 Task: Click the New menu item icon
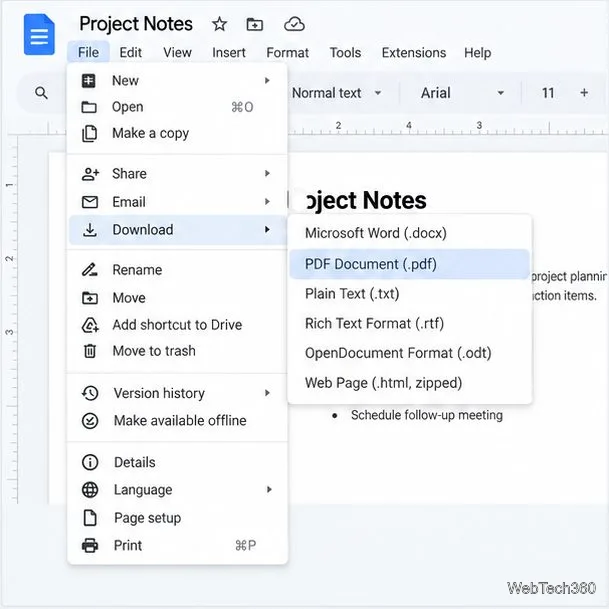(89, 81)
